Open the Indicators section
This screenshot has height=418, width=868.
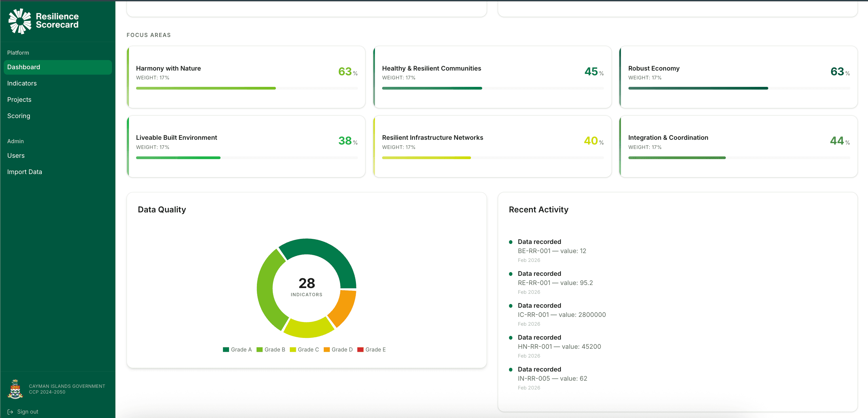(x=22, y=83)
